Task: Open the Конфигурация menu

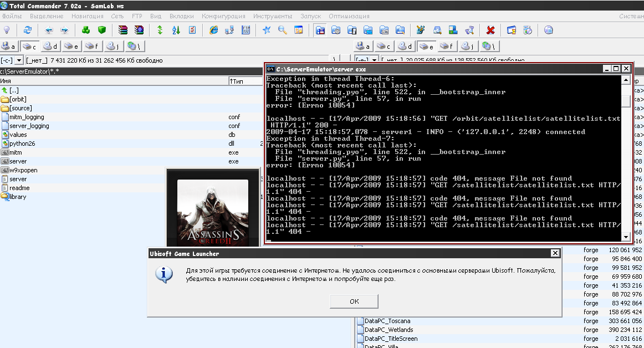Action: pos(223,16)
